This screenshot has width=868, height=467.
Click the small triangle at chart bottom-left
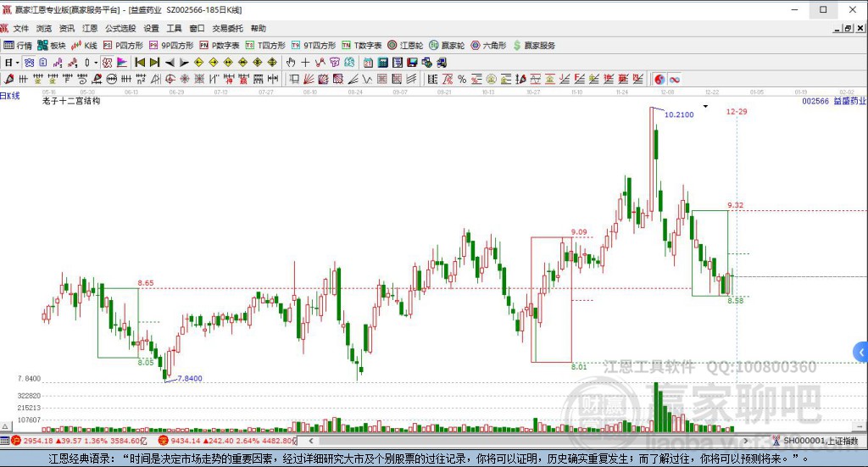click(x=5, y=426)
